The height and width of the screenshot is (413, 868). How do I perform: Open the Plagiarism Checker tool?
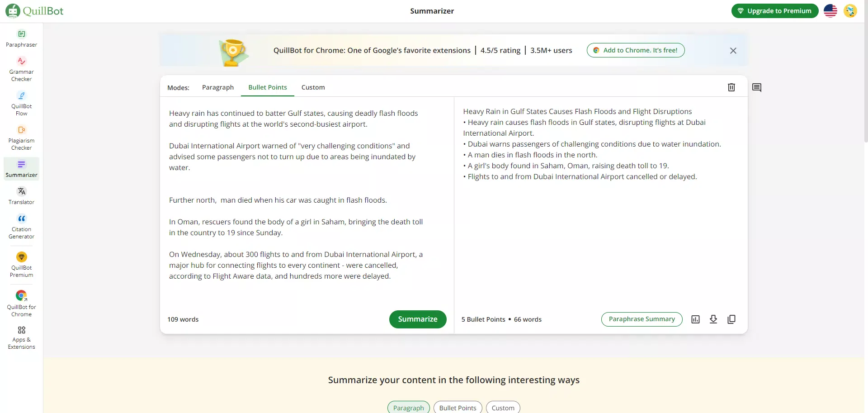point(21,138)
